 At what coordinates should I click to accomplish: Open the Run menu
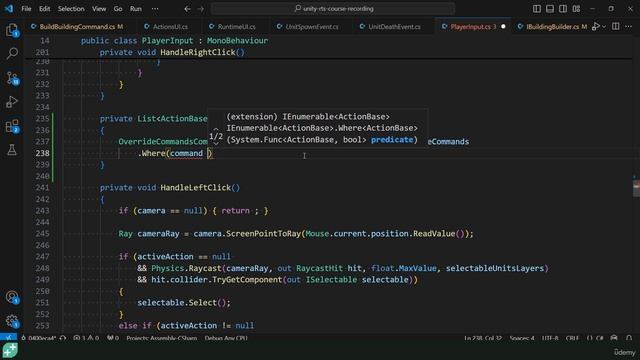point(136,9)
